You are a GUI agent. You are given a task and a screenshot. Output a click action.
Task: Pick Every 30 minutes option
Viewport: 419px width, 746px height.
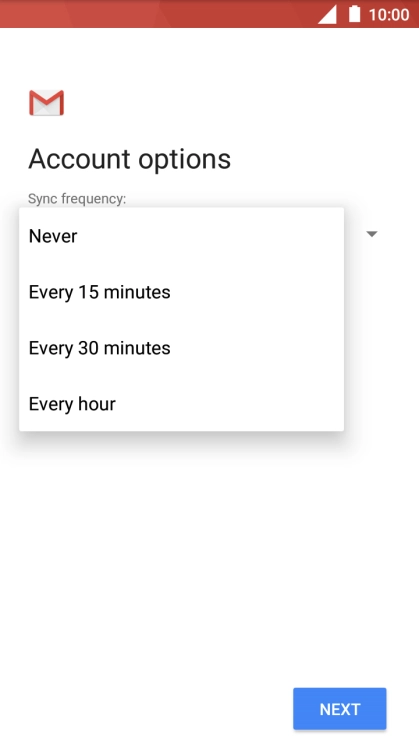point(181,348)
